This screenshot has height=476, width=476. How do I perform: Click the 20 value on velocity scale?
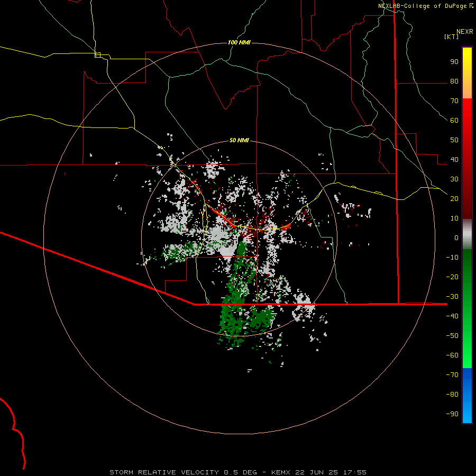[x=454, y=199]
